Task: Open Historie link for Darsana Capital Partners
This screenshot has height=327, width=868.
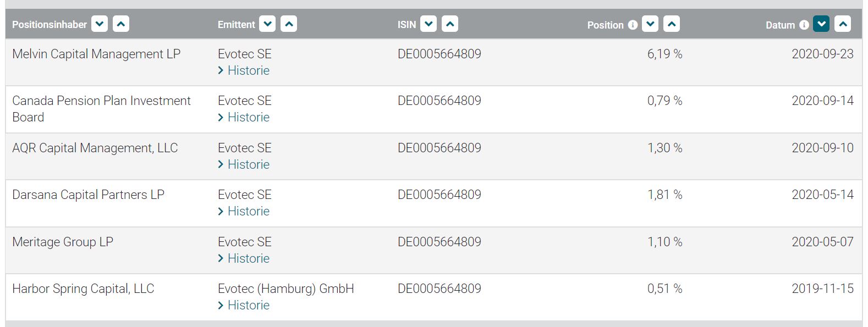Action: [248, 211]
